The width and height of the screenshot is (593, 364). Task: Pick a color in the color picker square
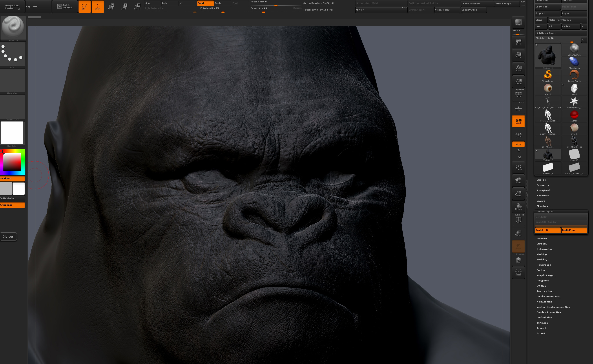pyautogui.click(x=12, y=162)
